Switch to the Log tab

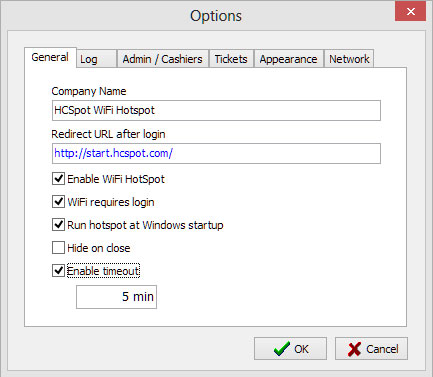pos(97,59)
